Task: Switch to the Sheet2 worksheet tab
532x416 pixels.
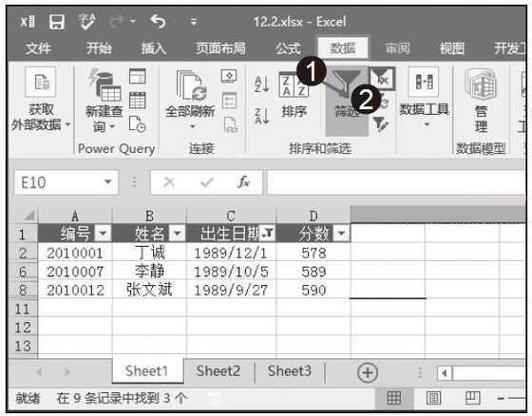Action: click(218, 370)
